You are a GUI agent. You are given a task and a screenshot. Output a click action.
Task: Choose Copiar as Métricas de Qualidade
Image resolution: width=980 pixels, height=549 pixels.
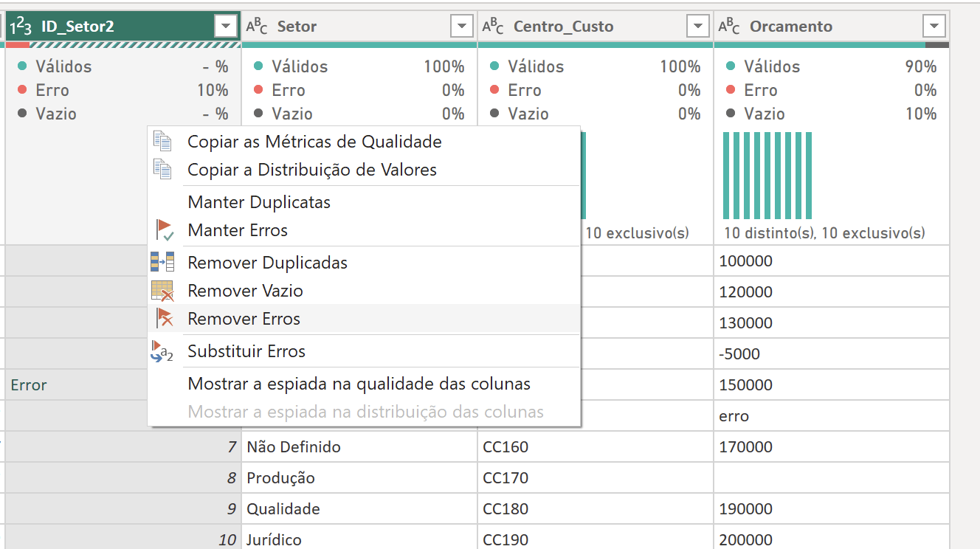tap(365, 142)
